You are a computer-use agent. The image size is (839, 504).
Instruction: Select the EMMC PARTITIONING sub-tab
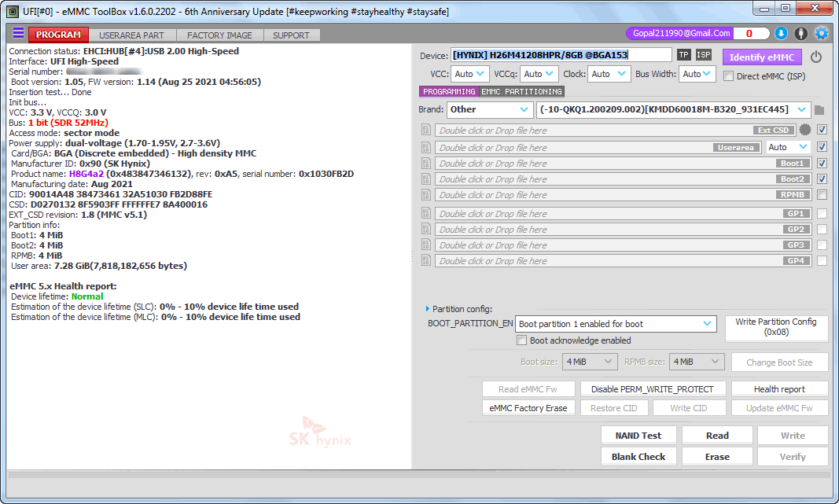point(521,91)
